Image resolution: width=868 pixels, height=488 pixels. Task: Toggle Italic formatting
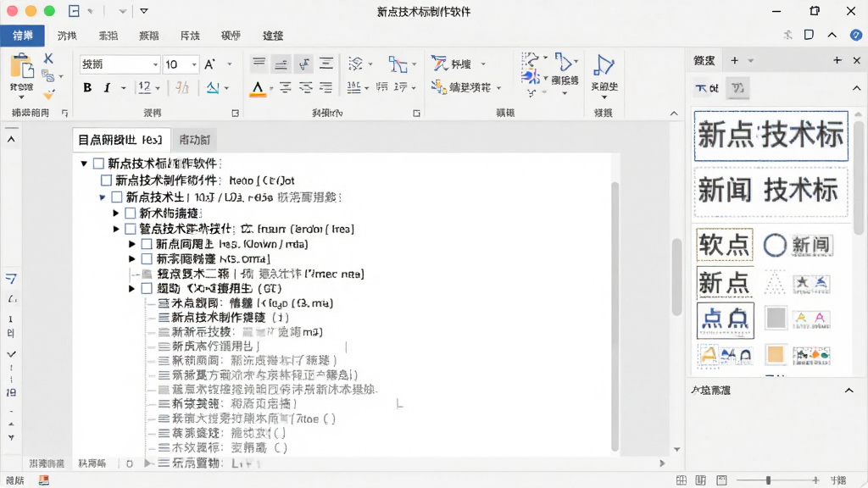[x=107, y=87]
